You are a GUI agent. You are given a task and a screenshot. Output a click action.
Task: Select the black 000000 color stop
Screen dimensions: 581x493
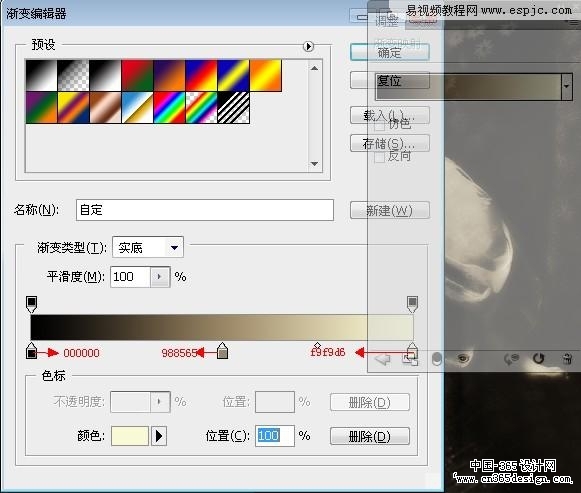tap(31, 350)
